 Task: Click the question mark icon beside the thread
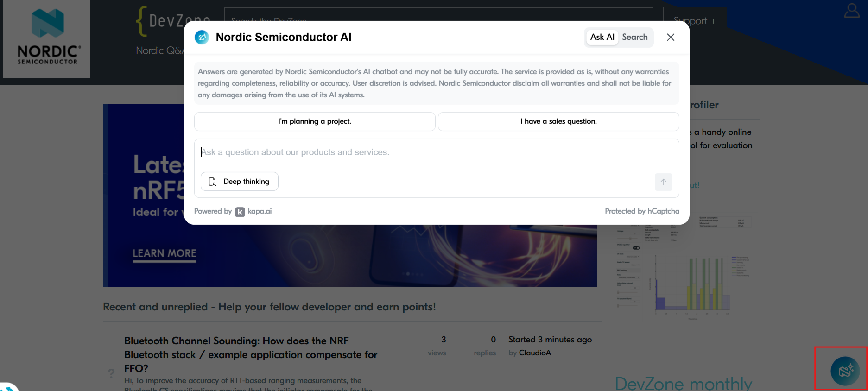111,373
